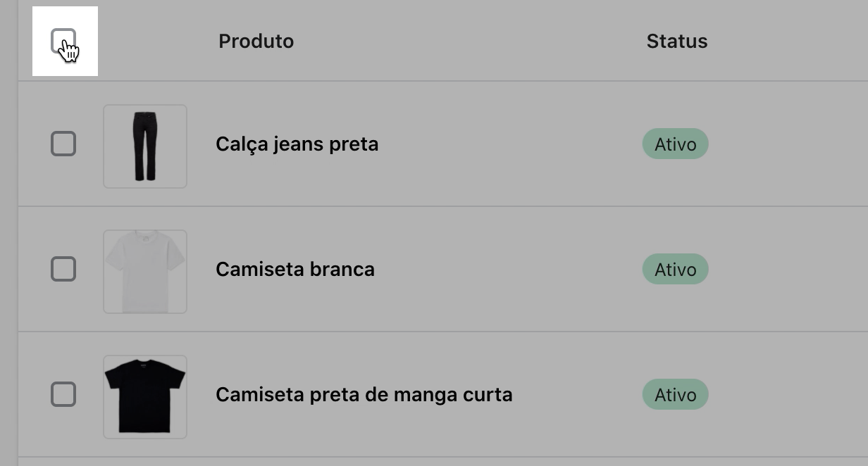Screen dimensions: 868x466
Task: Open Camiseta preta de manga curta
Action: (364, 395)
